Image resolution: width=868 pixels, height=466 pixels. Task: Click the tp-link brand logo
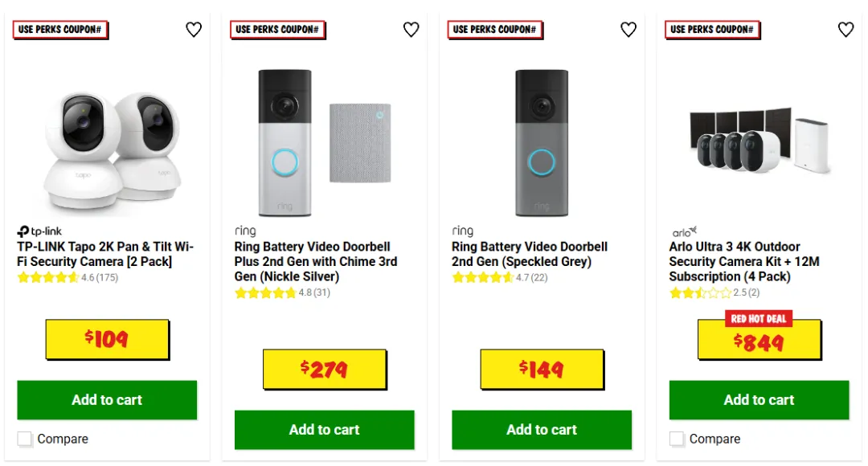point(39,231)
